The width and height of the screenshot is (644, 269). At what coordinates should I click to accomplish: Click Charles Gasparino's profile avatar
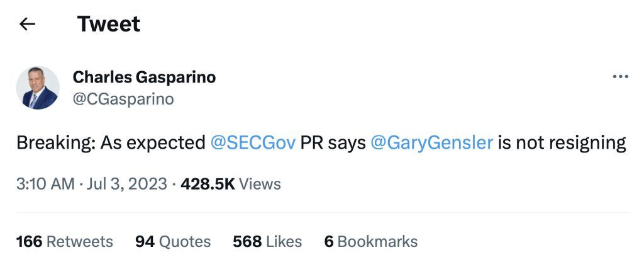(38, 88)
